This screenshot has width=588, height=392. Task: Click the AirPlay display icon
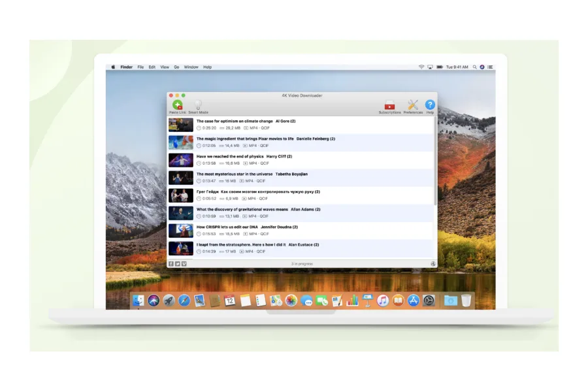(430, 67)
